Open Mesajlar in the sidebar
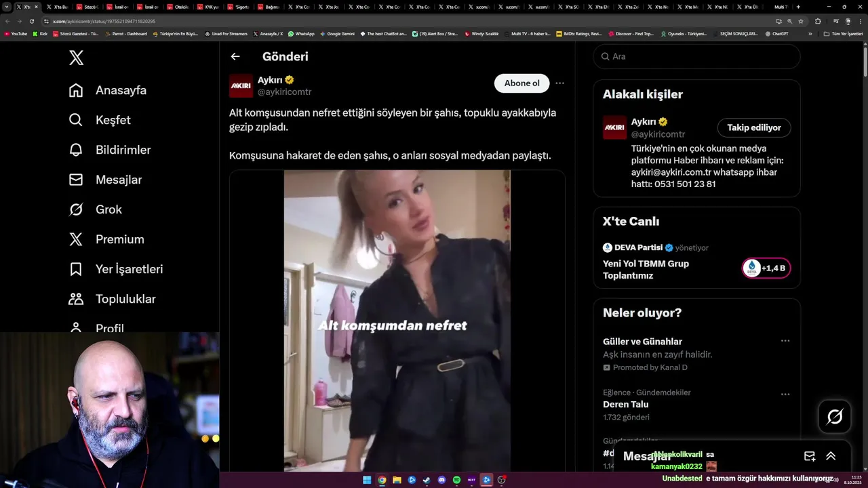 coord(105,180)
